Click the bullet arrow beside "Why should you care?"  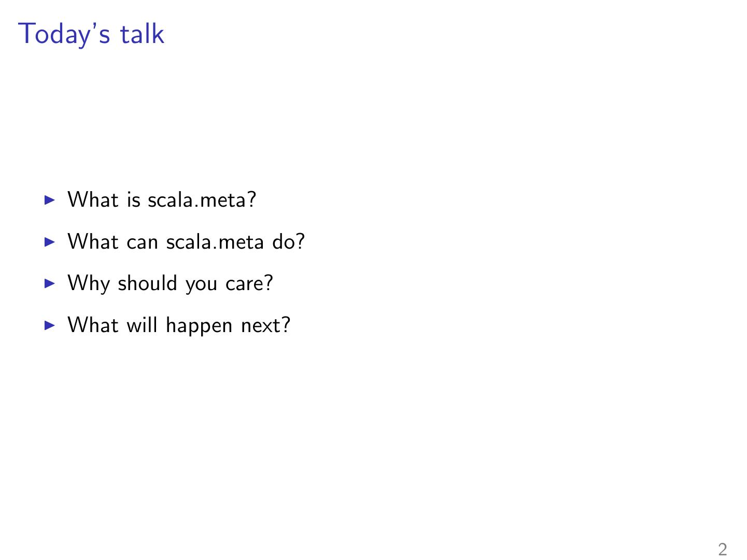point(50,283)
